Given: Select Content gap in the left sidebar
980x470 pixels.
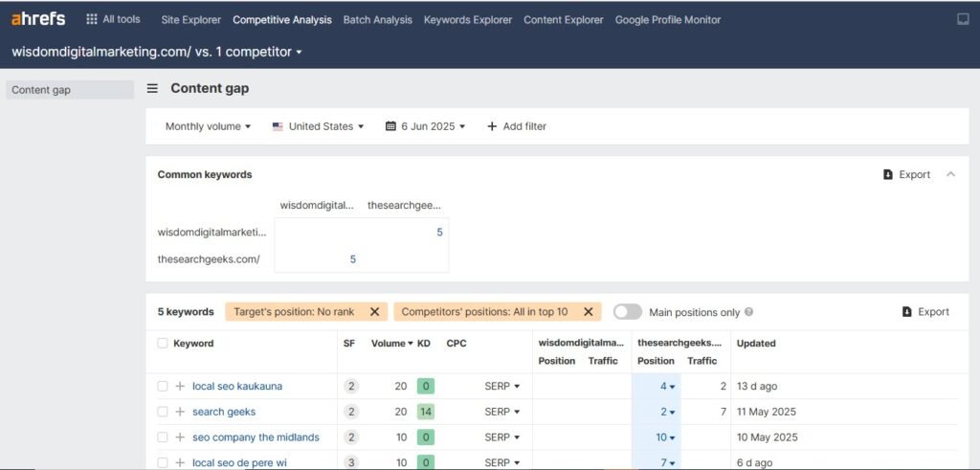Looking at the screenshot, I should tap(69, 89).
